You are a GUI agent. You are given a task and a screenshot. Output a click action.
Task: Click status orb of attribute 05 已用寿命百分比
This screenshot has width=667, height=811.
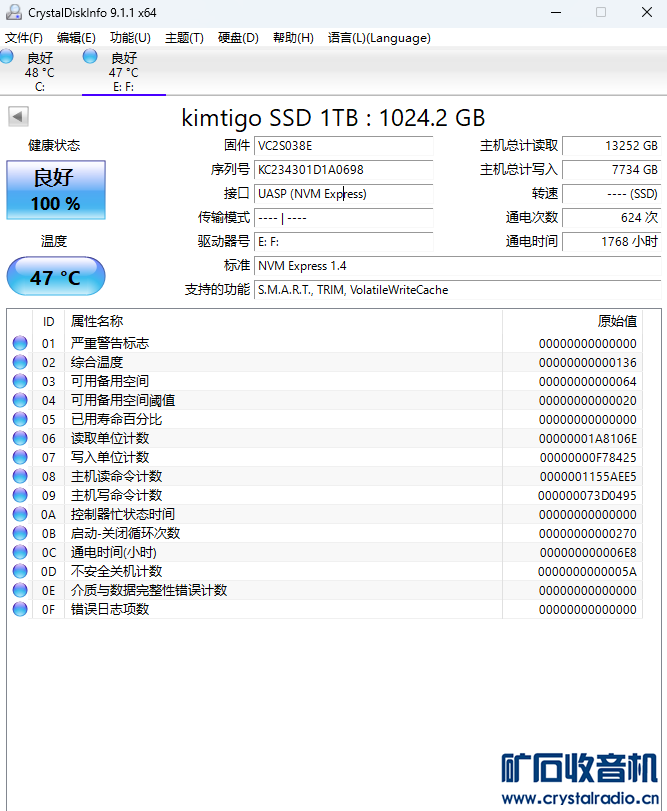click(x=20, y=419)
